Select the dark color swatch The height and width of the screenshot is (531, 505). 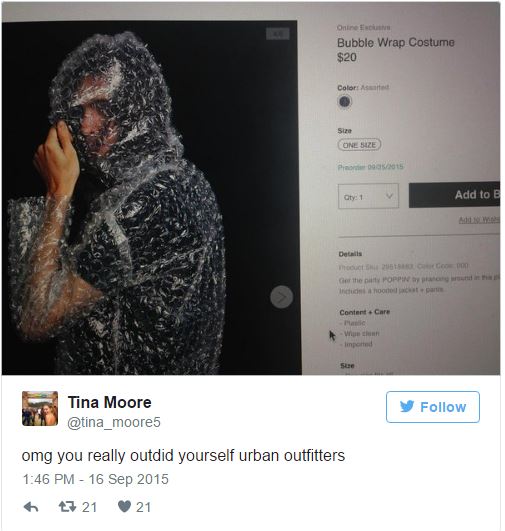(344, 101)
